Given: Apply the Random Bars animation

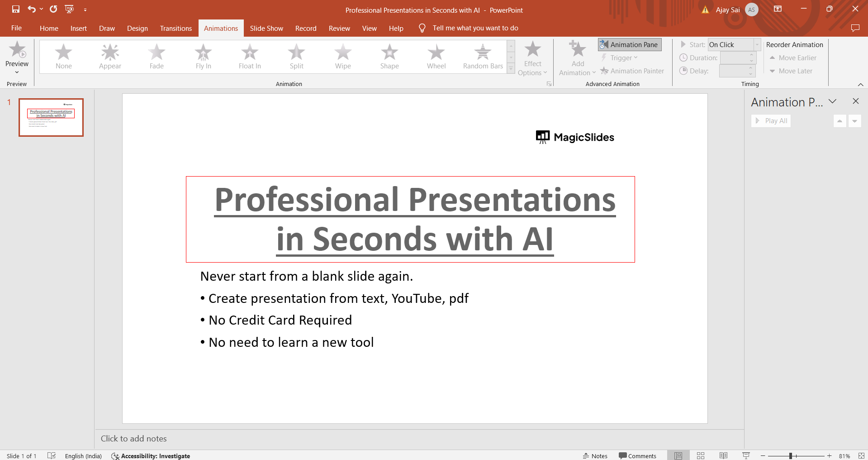Looking at the screenshot, I should [x=483, y=57].
